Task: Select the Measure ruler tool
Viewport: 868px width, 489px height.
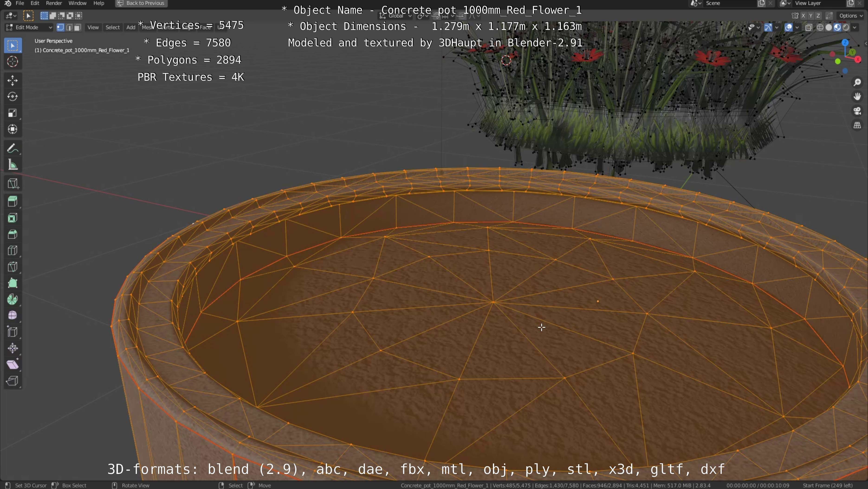Action: [x=13, y=165]
